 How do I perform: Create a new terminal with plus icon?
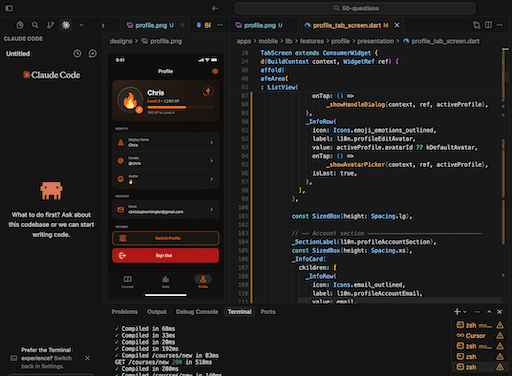pyautogui.click(x=457, y=312)
